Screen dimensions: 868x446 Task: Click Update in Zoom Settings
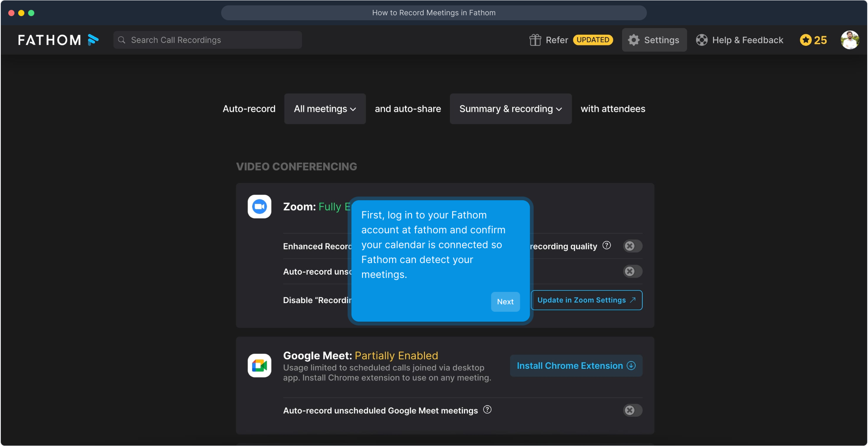coord(587,300)
